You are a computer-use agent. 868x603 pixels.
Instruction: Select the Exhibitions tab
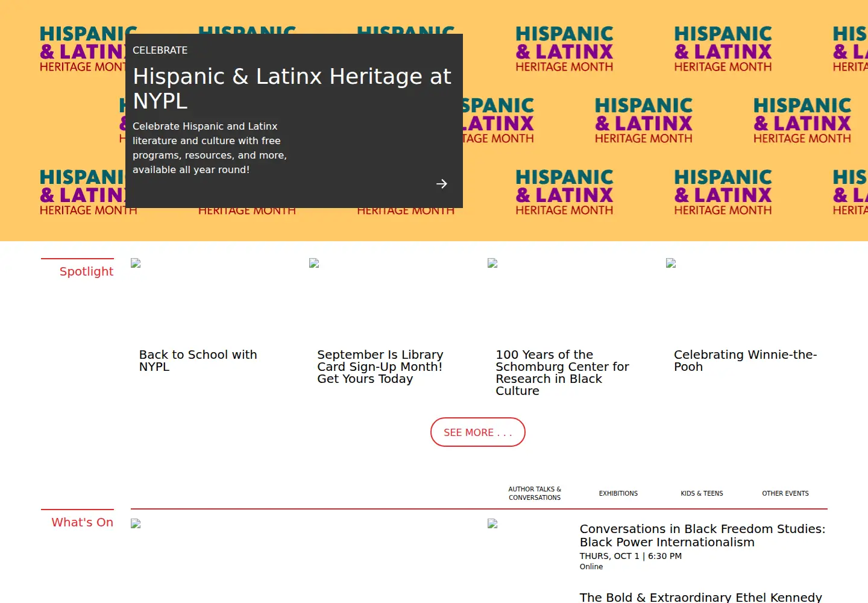click(618, 493)
